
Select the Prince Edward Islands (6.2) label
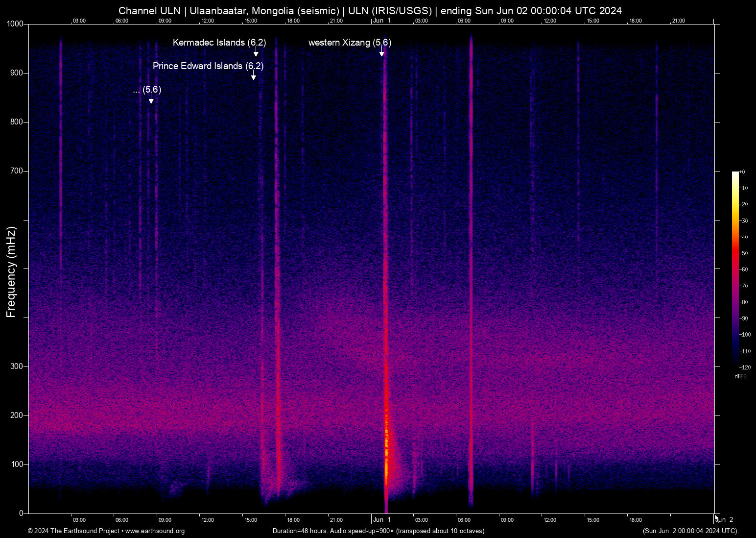click(208, 66)
